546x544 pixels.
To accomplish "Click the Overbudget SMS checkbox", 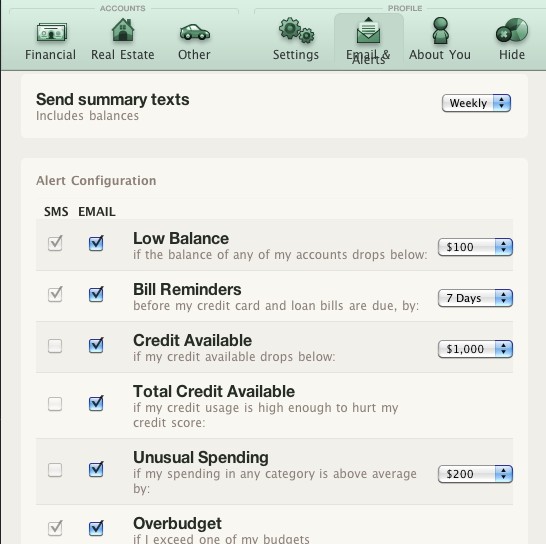I will pos(55,528).
